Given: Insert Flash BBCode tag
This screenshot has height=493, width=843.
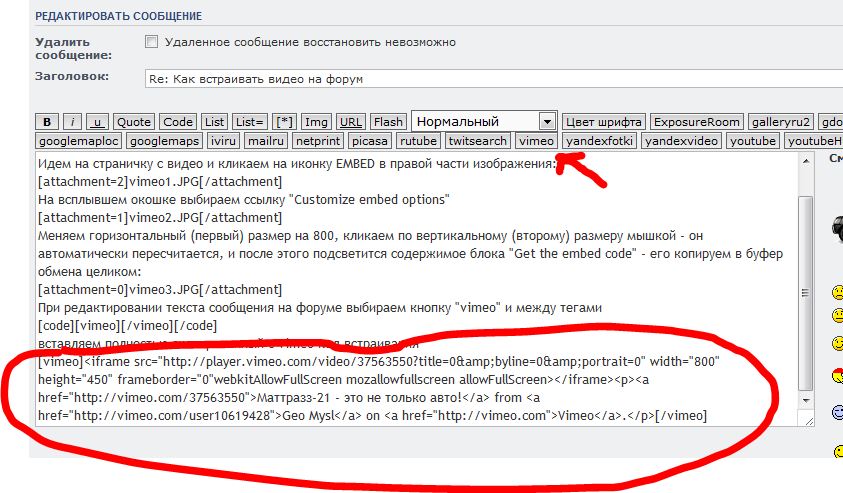Looking at the screenshot, I should pyautogui.click(x=388, y=122).
